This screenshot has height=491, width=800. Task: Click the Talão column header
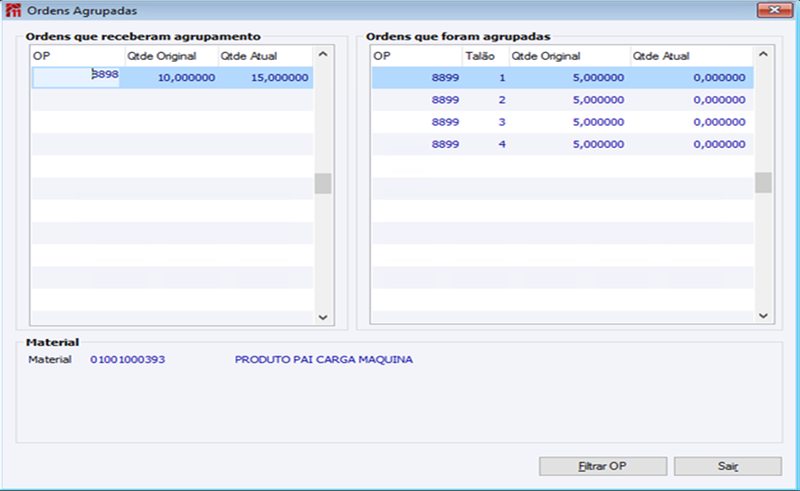(x=486, y=56)
